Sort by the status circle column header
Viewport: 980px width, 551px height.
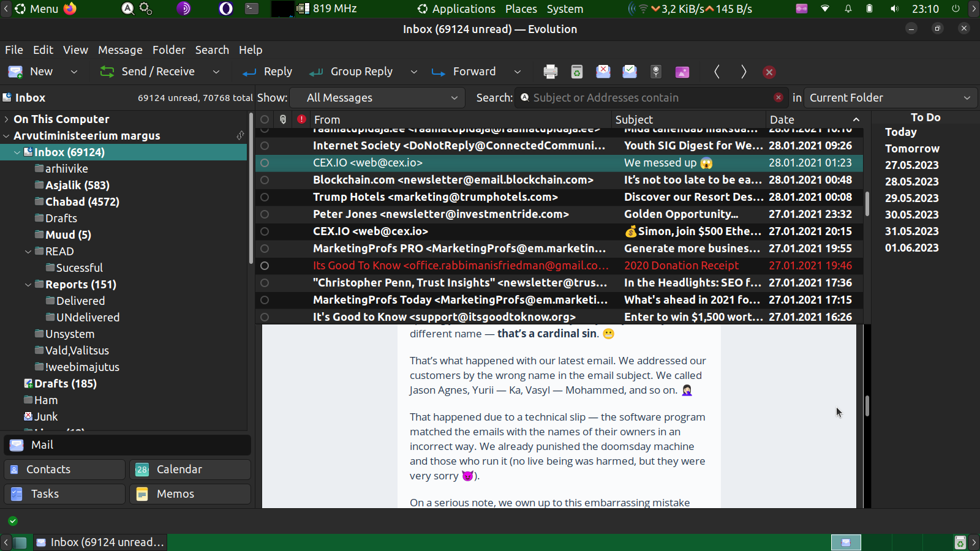pos(265,119)
